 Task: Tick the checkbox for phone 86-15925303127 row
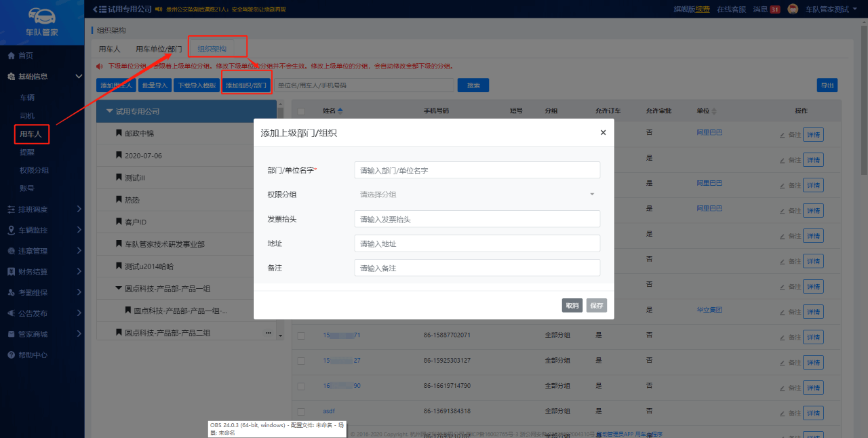tap(301, 360)
